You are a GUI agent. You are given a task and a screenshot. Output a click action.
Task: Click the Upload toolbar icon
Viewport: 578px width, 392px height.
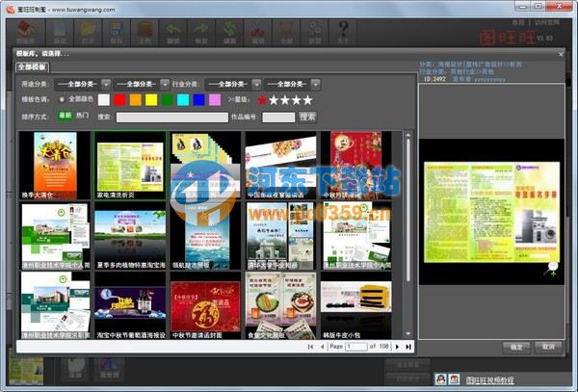(x=144, y=33)
